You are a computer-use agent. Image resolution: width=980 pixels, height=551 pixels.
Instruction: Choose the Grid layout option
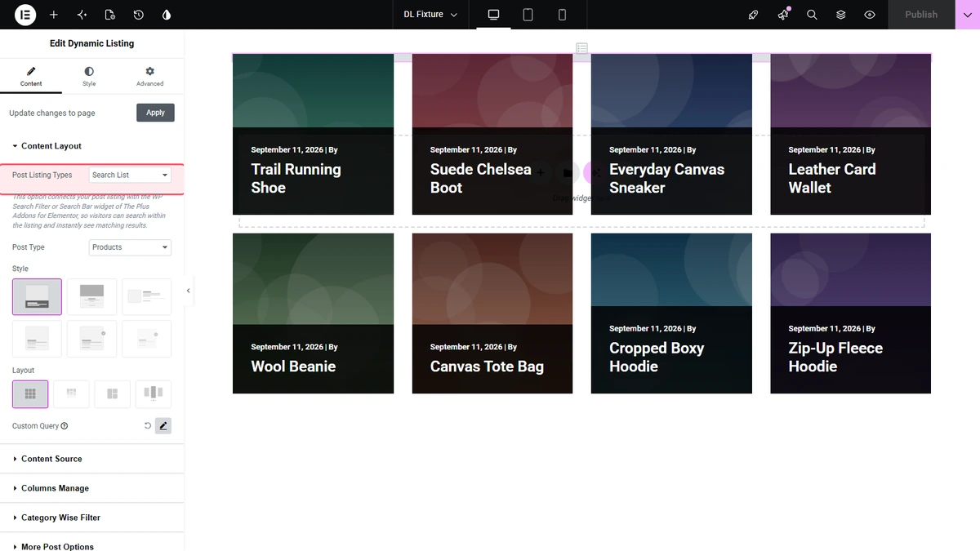30,394
